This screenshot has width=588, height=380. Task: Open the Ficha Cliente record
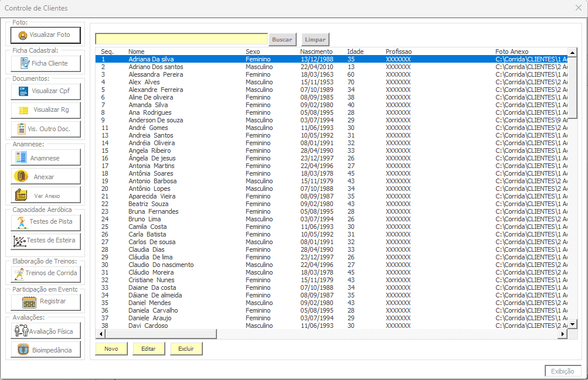tap(45, 63)
